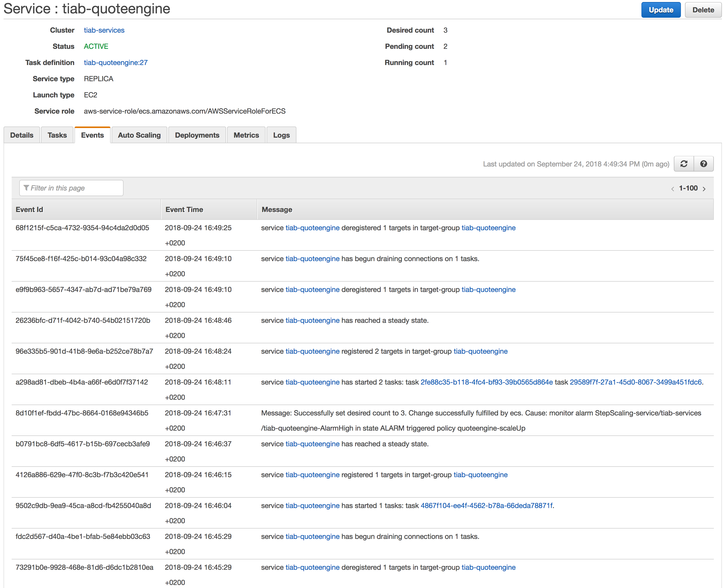Open the tiab-services cluster link
Screen dimensions: 728x588
tap(104, 30)
